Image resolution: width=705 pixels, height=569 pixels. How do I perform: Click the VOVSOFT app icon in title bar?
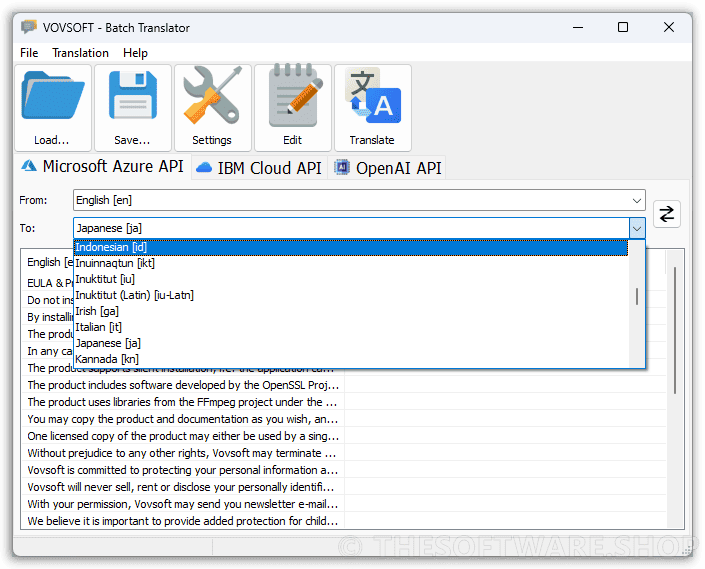[29, 27]
